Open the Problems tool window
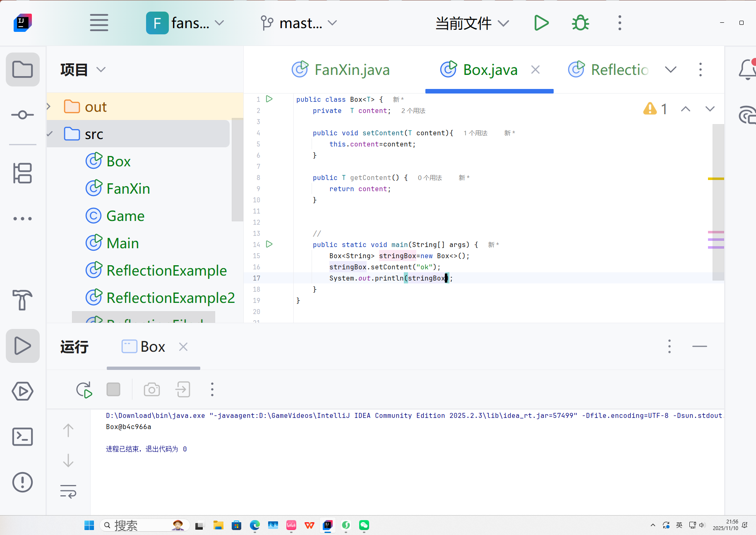The width and height of the screenshot is (756, 535). tap(23, 482)
